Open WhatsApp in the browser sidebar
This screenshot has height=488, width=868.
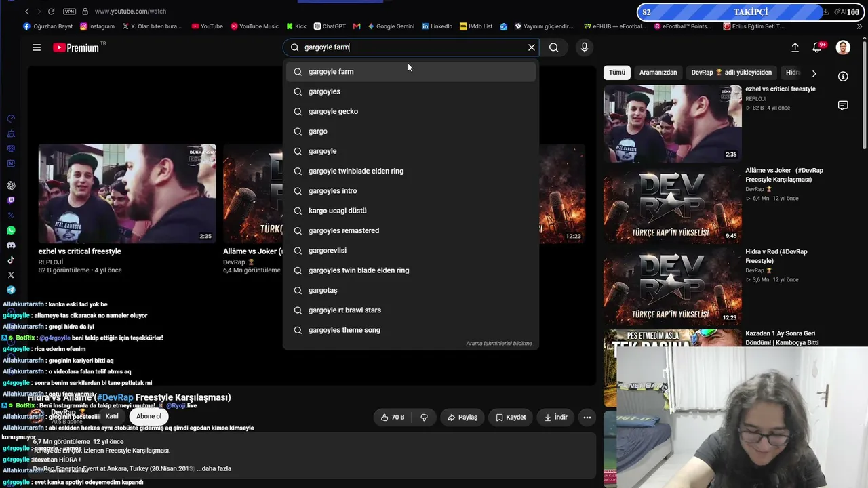pyautogui.click(x=11, y=230)
